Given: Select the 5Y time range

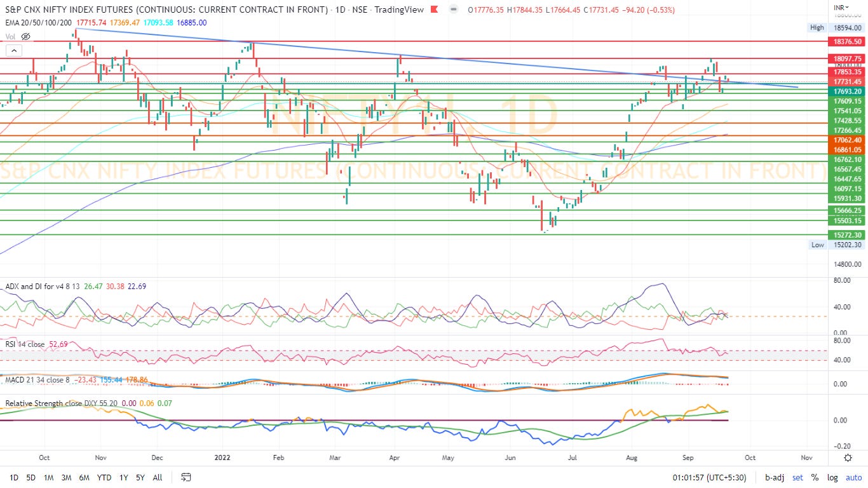Looking at the screenshot, I should coord(140,477).
